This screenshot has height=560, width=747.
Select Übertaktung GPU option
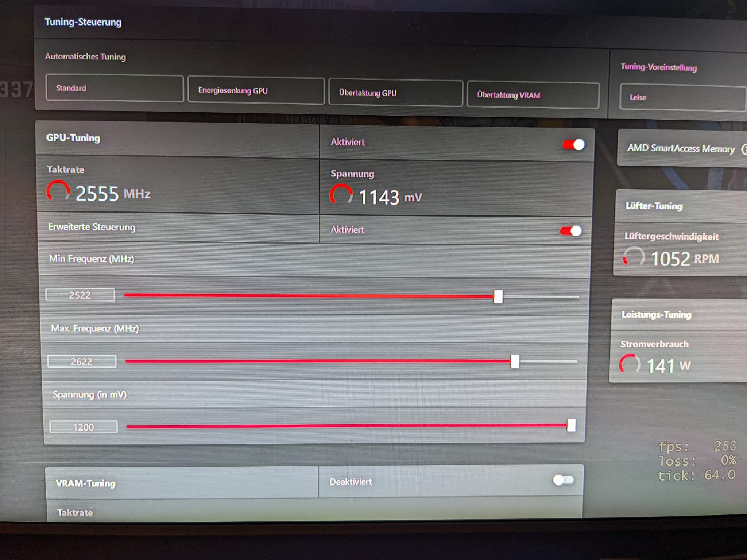(395, 93)
